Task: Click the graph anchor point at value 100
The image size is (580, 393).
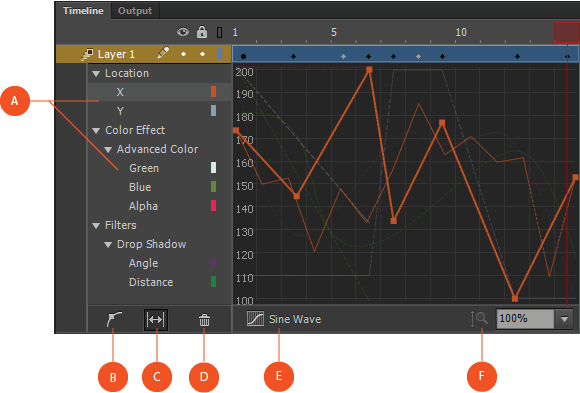Action: (515, 298)
